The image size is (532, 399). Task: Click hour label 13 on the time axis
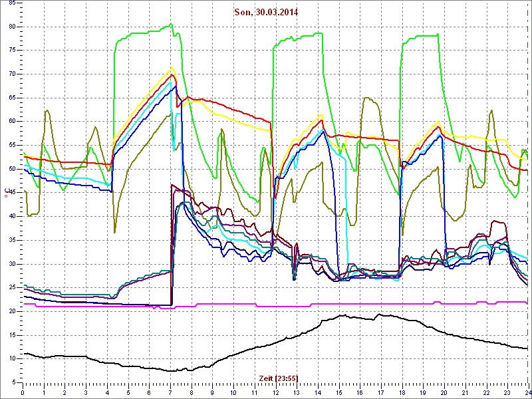click(296, 393)
